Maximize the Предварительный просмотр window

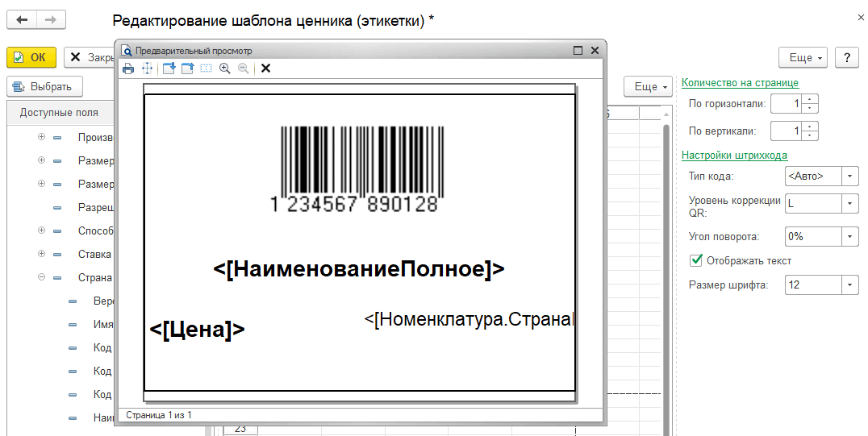click(x=578, y=50)
